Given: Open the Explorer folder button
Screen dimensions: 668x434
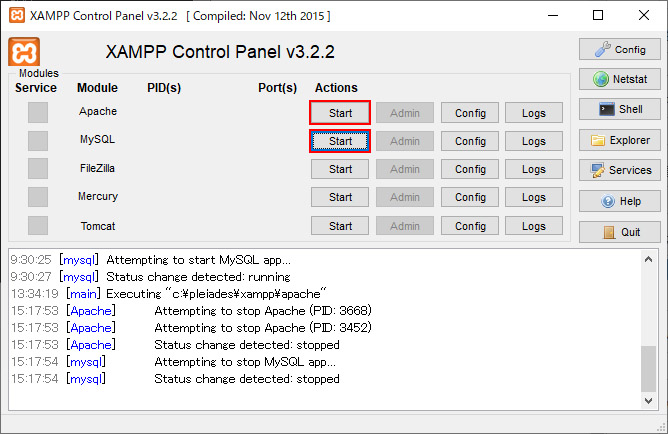Looking at the screenshot, I should 619,140.
